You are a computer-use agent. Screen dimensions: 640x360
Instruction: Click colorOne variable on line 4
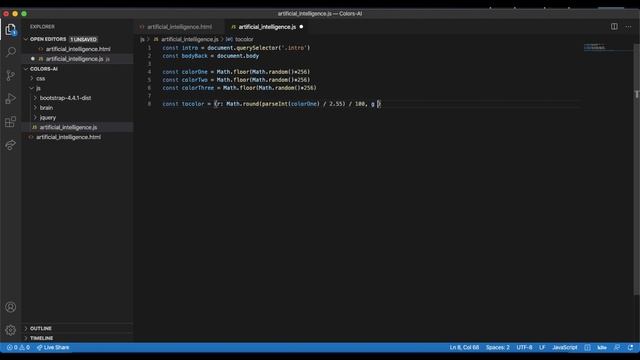click(x=194, y=72)
